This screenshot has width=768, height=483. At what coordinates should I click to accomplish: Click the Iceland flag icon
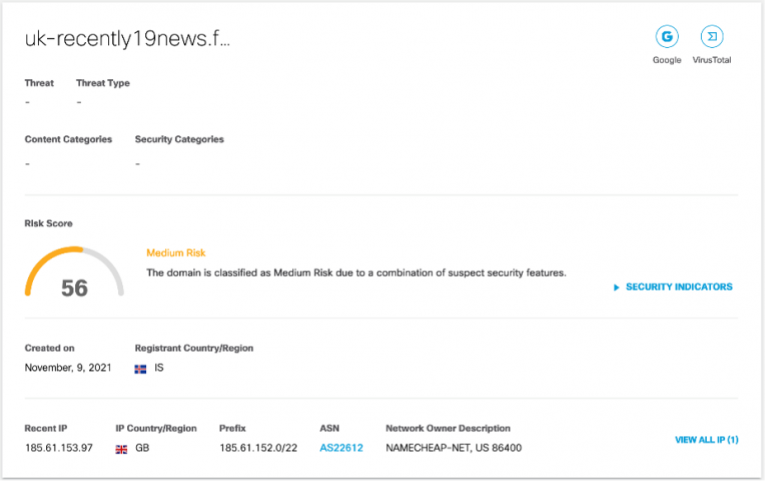point(141,369)
